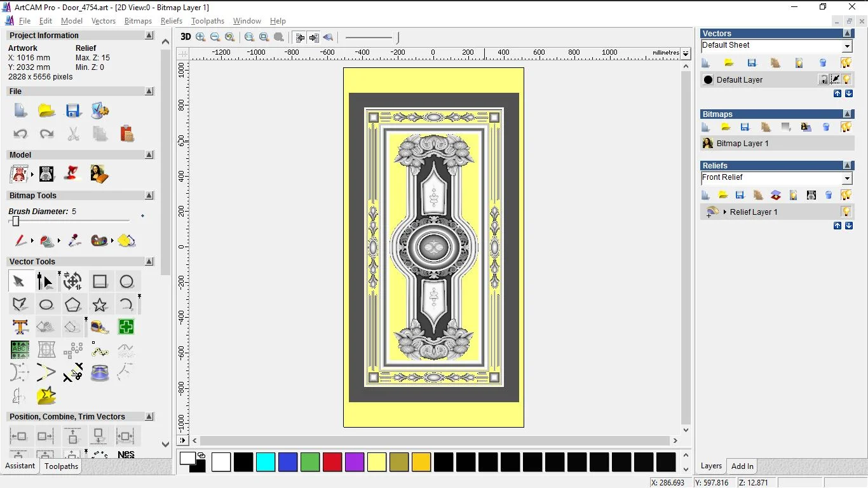Select the Node Editing tool
The image size is (868, 488).
(x=45, y=281)
